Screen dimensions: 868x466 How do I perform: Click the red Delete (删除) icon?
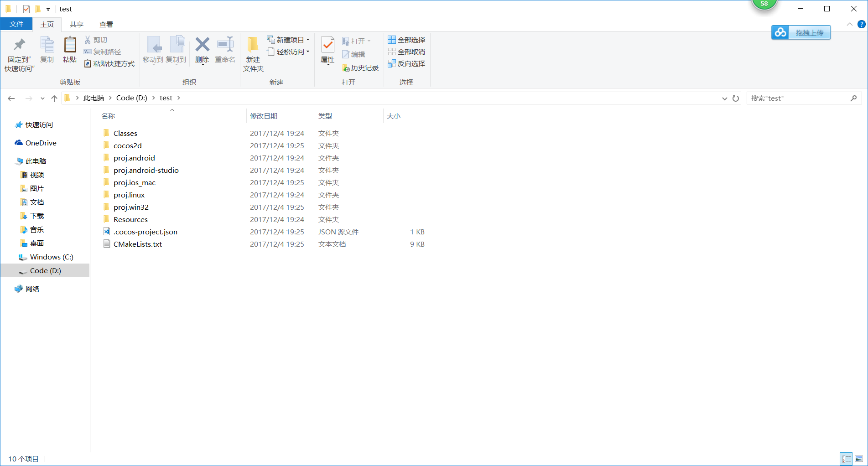coord(202,45)
